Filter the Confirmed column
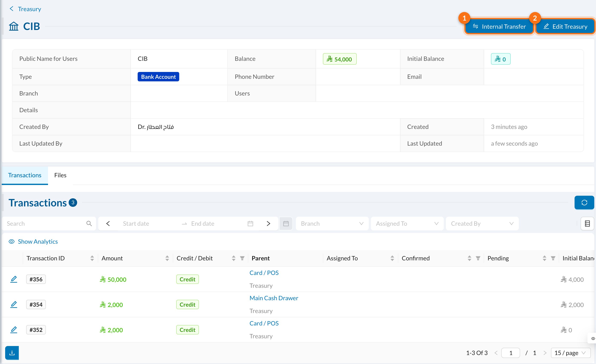This screenshot has width=596, height=364. click(478, 258)
